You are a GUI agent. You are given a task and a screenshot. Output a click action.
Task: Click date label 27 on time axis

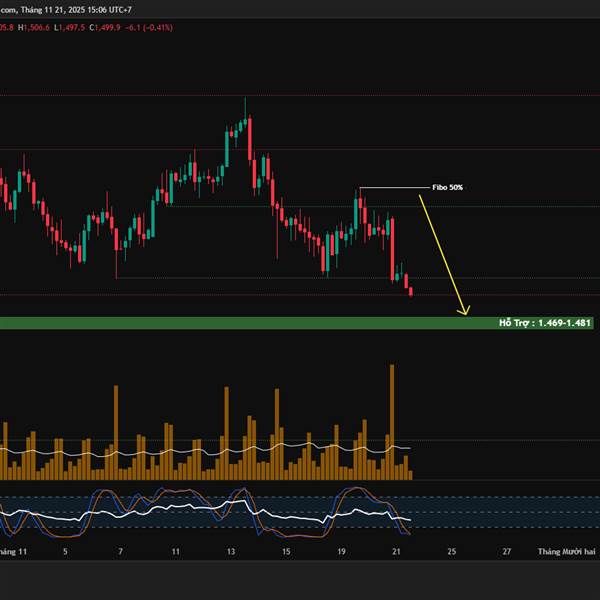507,551
